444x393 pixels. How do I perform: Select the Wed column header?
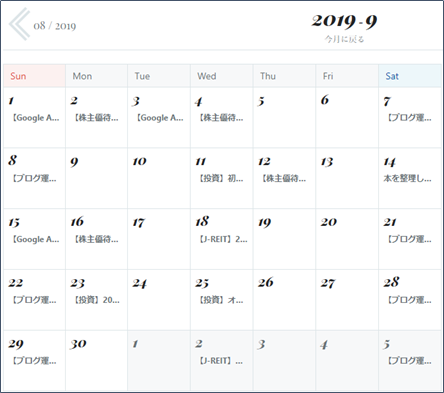click(222, 76)
